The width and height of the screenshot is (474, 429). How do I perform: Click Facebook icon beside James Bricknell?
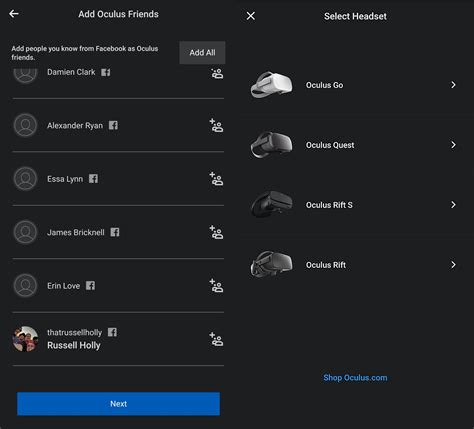[x=115, y=232]
